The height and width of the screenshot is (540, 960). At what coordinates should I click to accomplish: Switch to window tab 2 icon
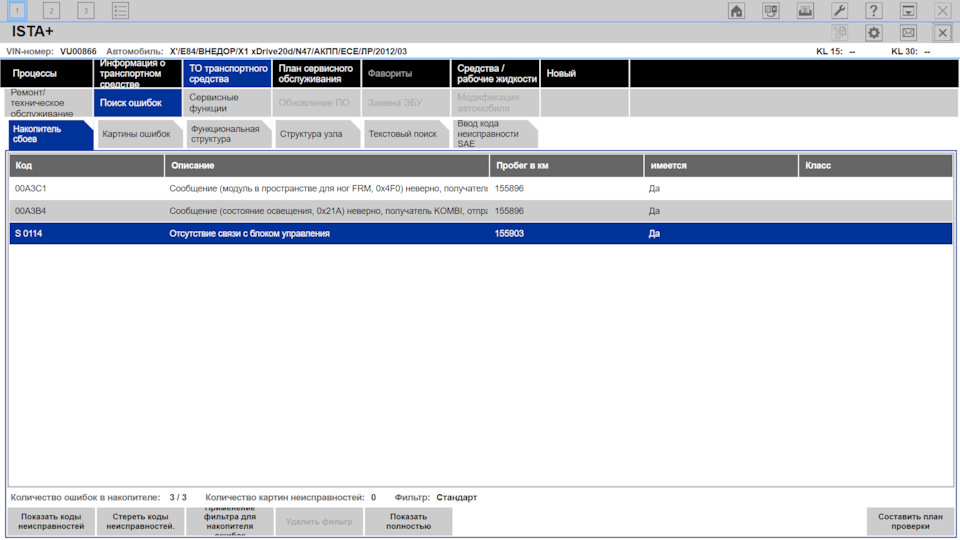click(51, 10)
